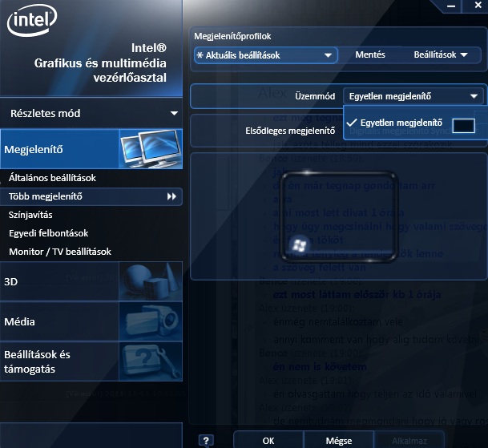Viewport: 488px width, 448px height.
Task: Click the small monitor icon in dropdown list
Action: tap(463, 126)
